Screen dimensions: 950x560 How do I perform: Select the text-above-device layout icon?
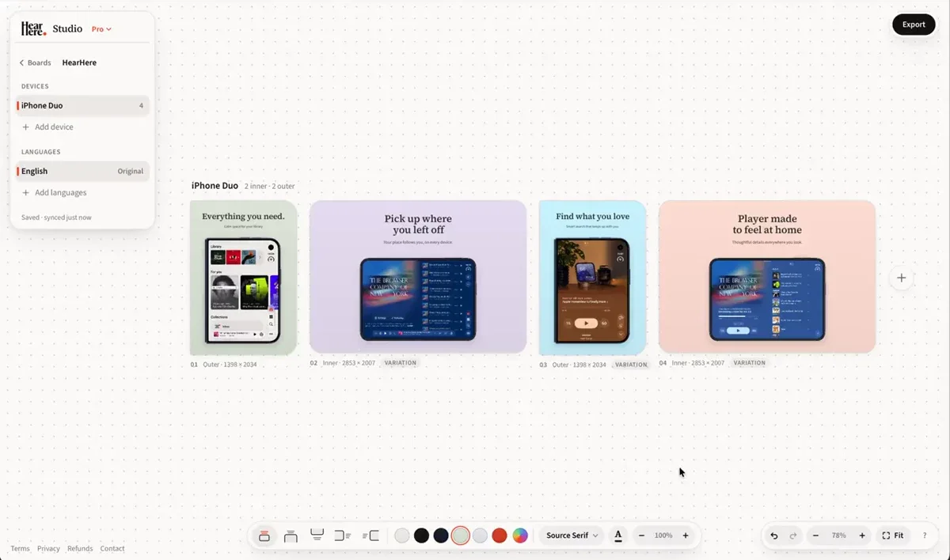coord(264,535)
